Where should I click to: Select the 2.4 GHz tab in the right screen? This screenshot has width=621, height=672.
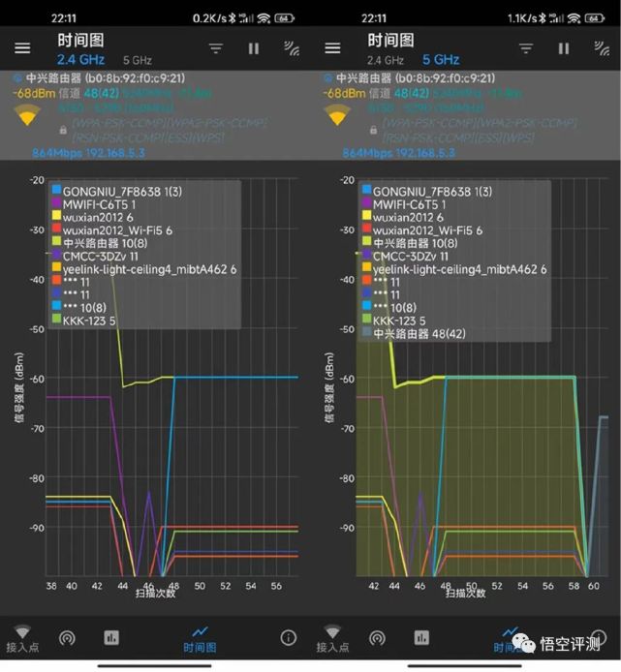click(386, 60)
